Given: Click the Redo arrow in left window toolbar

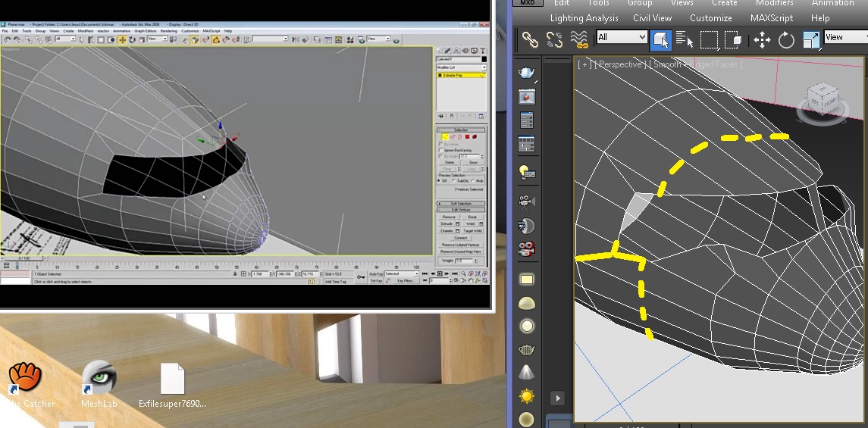Looking at the screenshot, I should pyautogui.click(x=17, y=40).
